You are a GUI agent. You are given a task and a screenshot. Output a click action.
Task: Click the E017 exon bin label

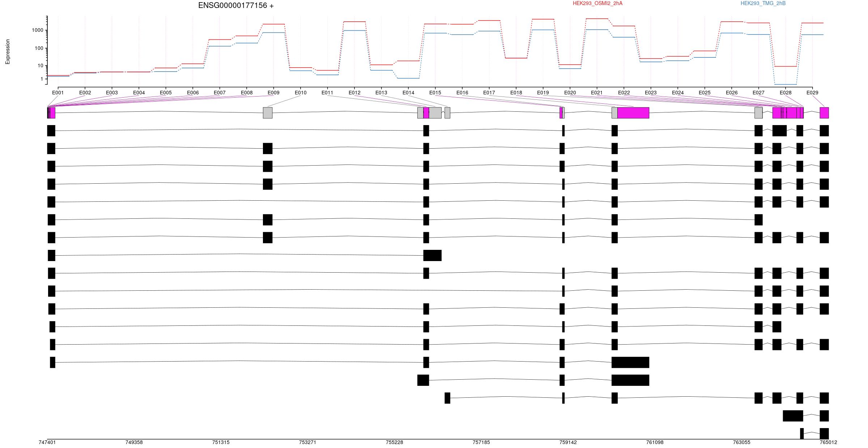[489, 93]
